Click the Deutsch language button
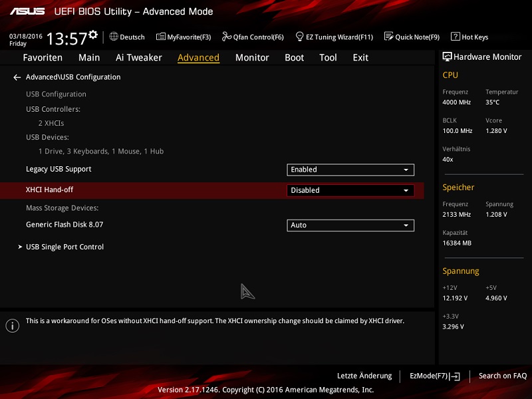532x399 pixels. point(132,37)
